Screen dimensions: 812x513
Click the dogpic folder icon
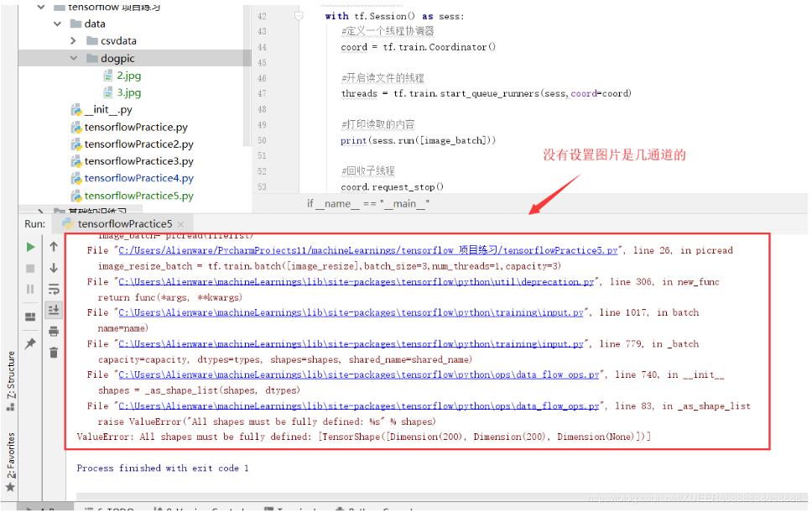[92, 58]
